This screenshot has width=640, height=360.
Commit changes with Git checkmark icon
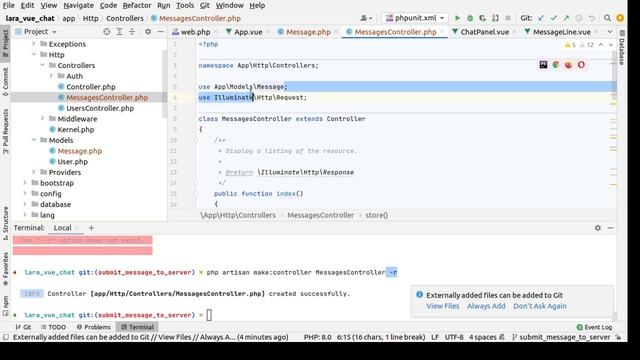(x=554, y=18)
